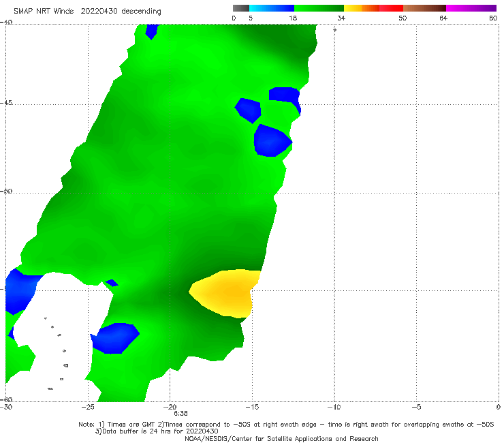Click the 'Data buffer is 24 hrs' note
504x443 pixels.
(x=157, y=431)
